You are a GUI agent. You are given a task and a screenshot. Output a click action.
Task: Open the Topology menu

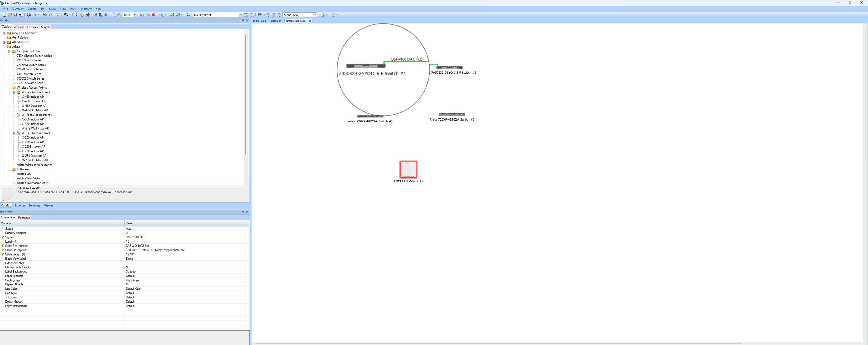(17, 9)
